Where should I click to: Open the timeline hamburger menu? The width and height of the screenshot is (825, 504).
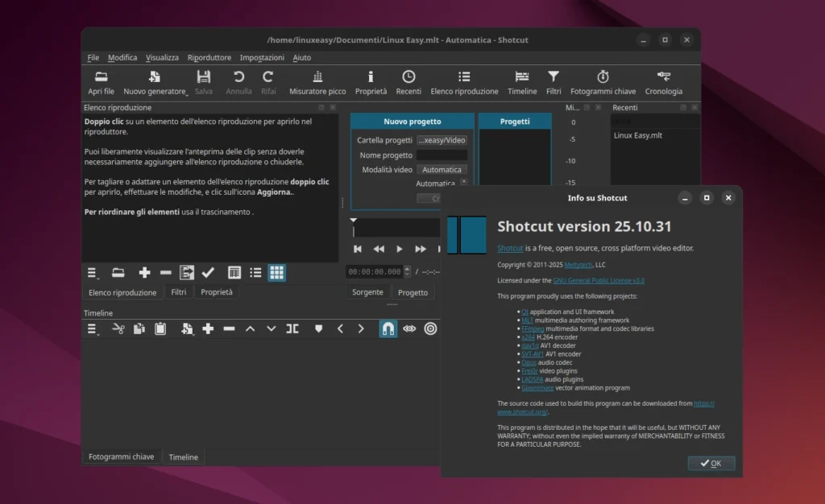click(x=93, y=328)
